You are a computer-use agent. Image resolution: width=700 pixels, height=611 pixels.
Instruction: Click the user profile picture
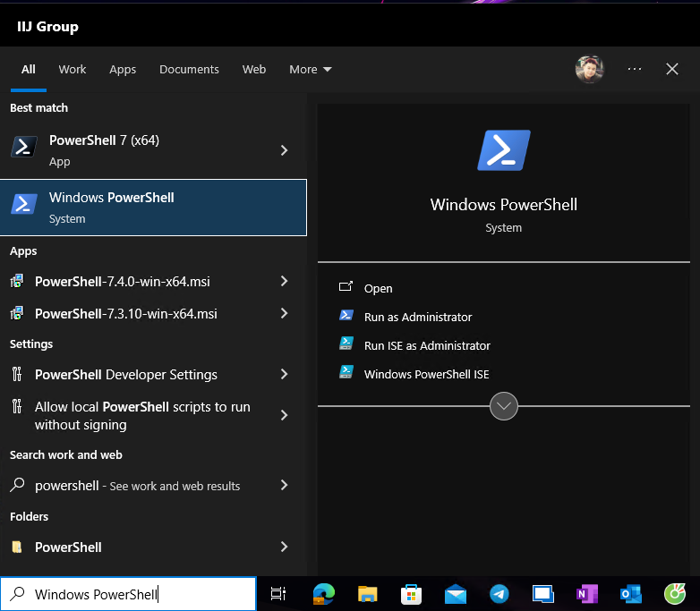(x=589, y=69)
